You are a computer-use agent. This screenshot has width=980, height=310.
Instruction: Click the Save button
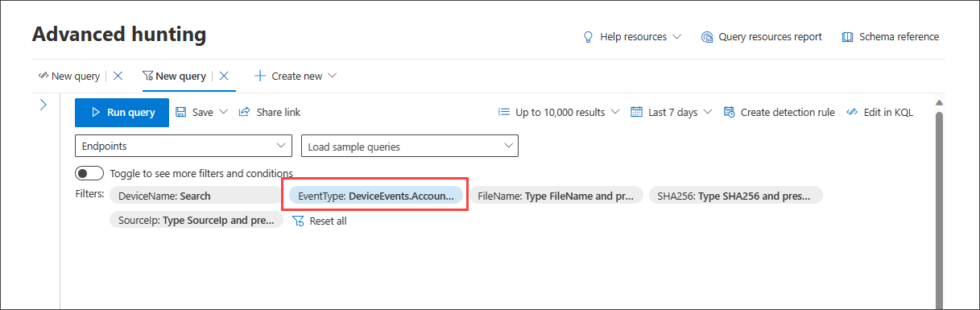point(194,113)
